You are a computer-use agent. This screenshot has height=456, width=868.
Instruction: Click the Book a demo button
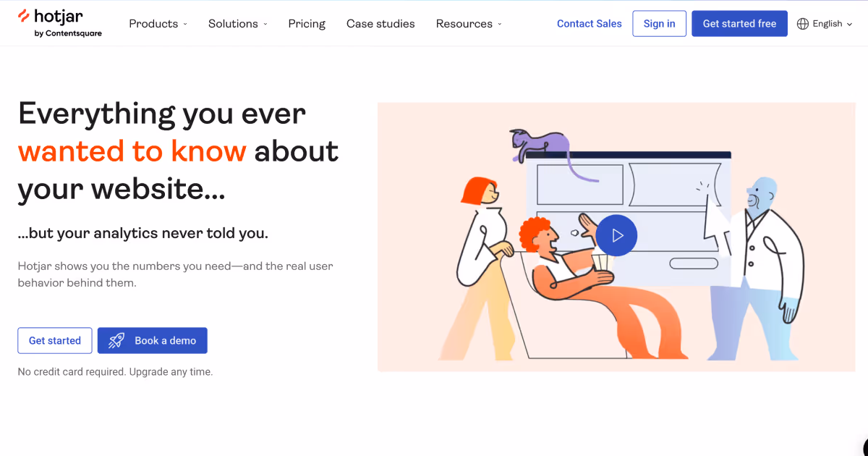click(x=153, y=341)
